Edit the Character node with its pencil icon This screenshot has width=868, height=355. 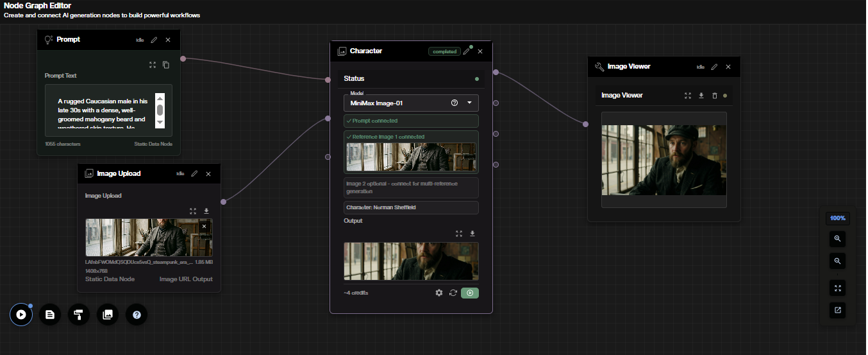(467, 51)
